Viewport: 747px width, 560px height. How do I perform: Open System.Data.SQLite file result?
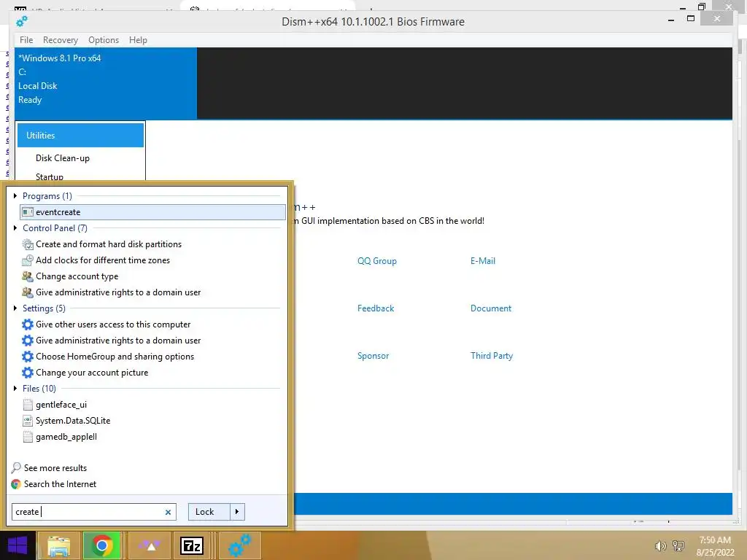[73, 421]
